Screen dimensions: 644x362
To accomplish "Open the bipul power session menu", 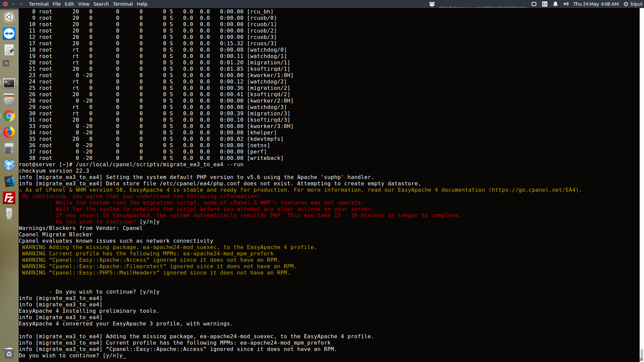I will [x=633, y=4].
